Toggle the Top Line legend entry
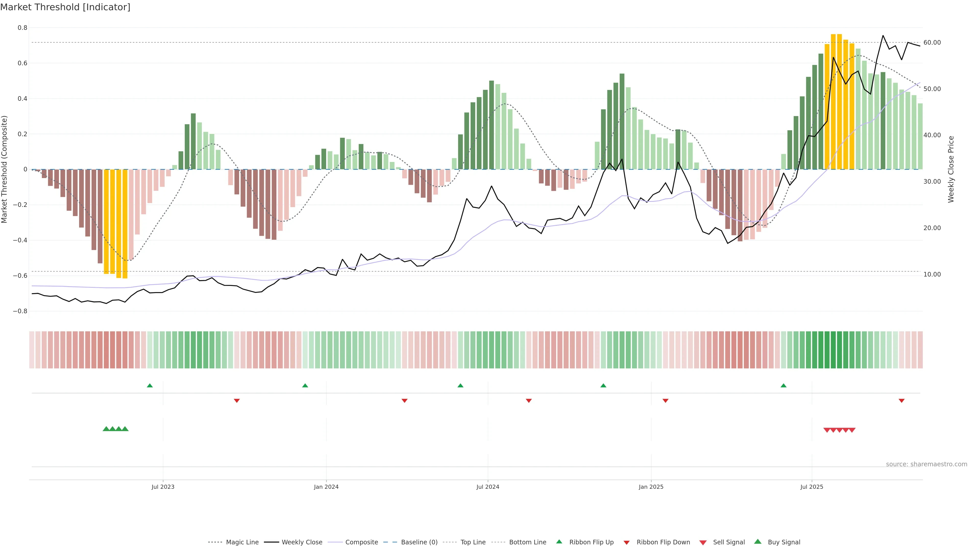Image resolution: width=980 pixels, height=551 pixels. (473, 542)
